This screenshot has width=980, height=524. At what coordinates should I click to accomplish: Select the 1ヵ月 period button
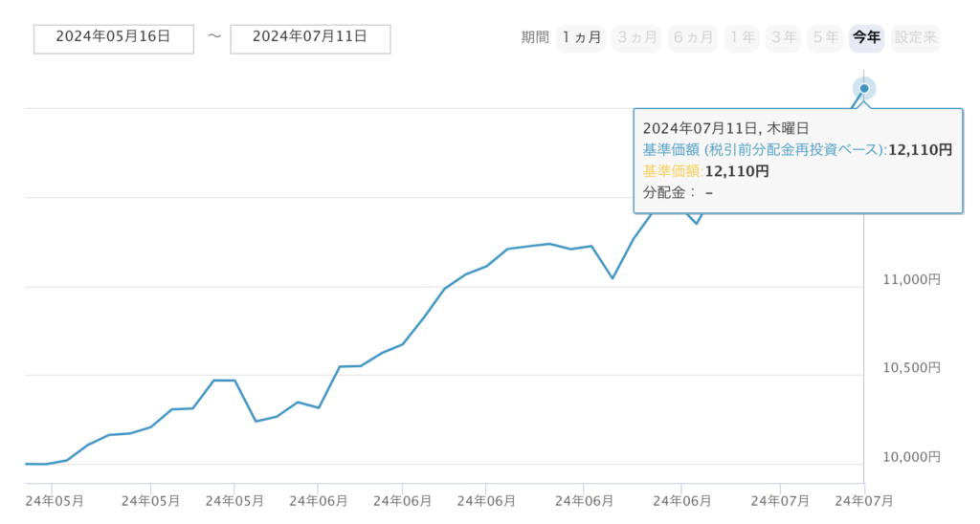click(x=581, y=37)
